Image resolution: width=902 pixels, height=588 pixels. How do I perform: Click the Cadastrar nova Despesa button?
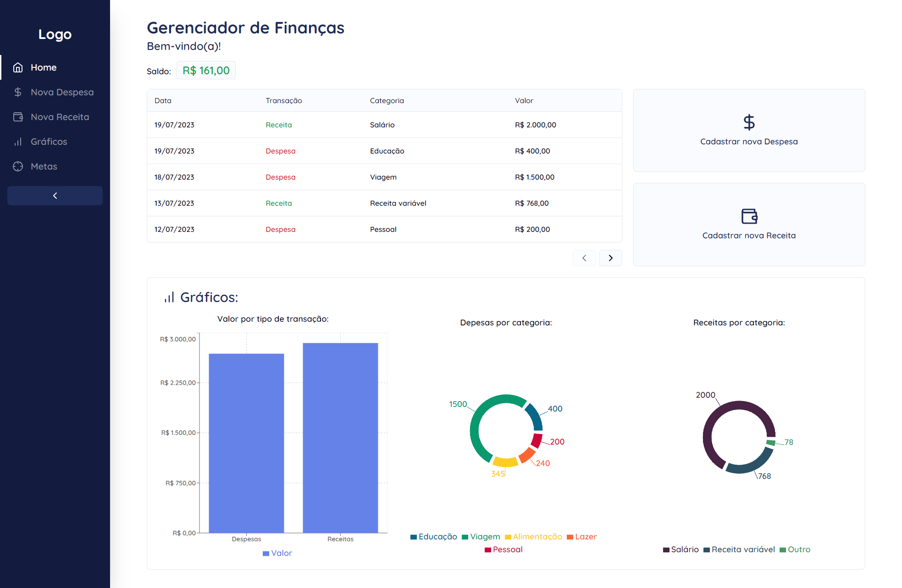749,131
